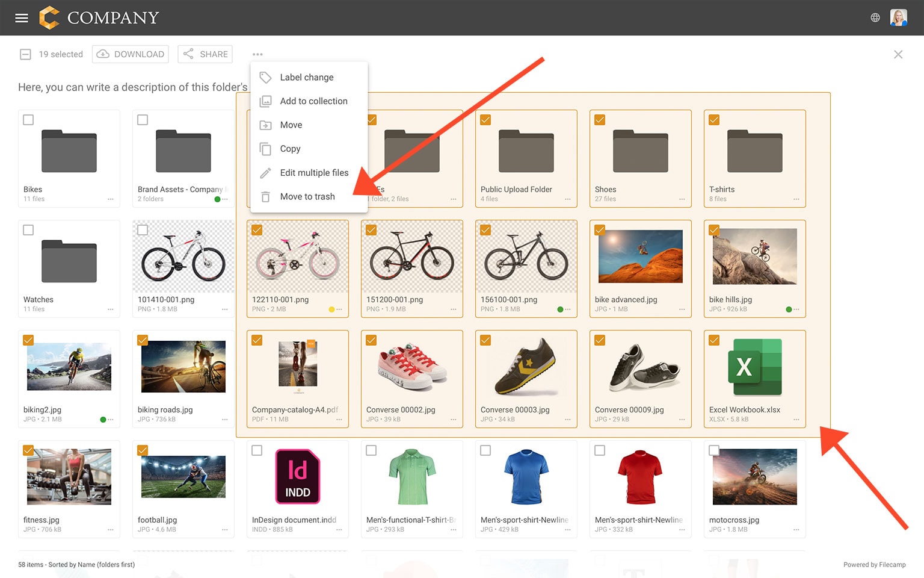Open the football.jpg thumbnail

183,477
